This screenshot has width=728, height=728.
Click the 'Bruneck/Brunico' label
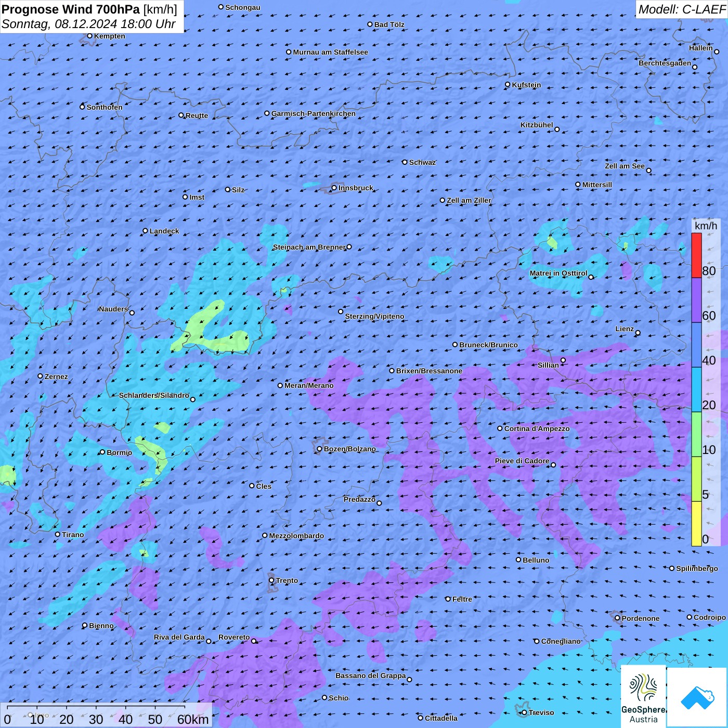(488, 345)
